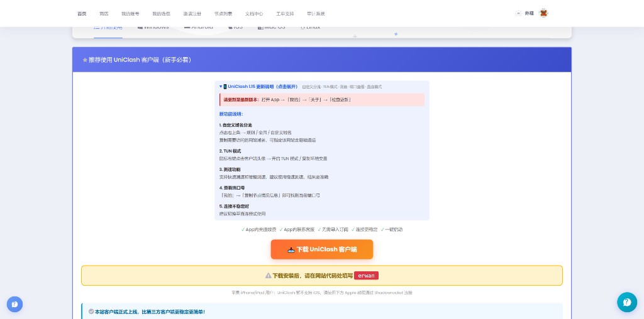Click the 请更新至最新版本 red notice text
644x319 pixels.
point(241,100)
